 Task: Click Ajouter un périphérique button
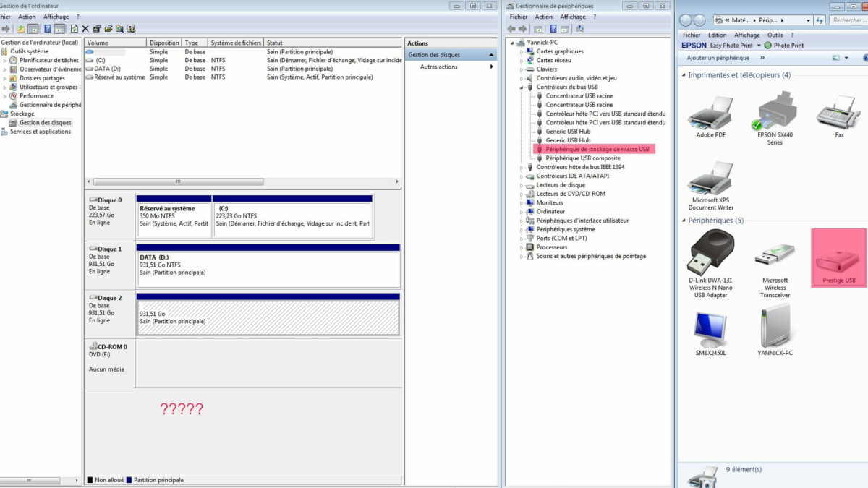[718, 58]
